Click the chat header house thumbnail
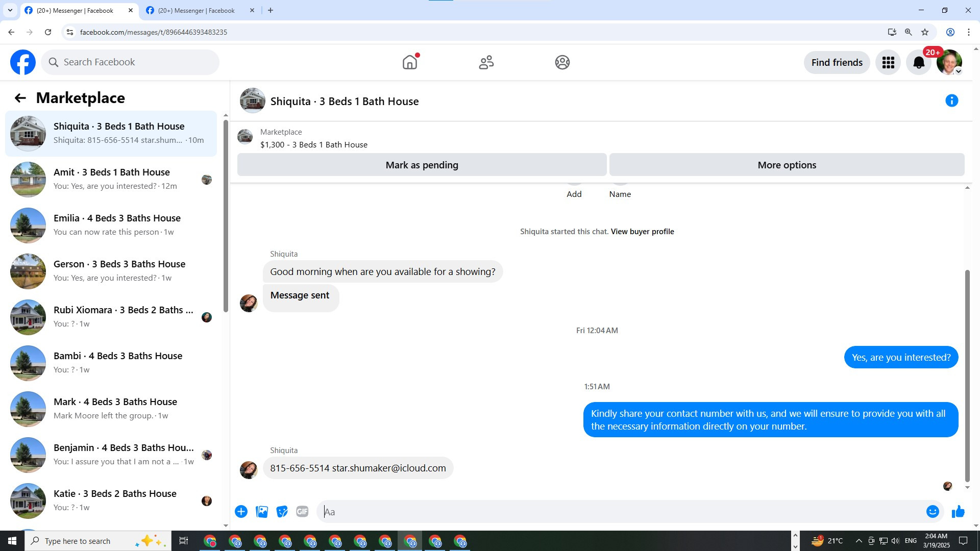The image size is (980, 551). pyautogui.click(x=253, y=101)
